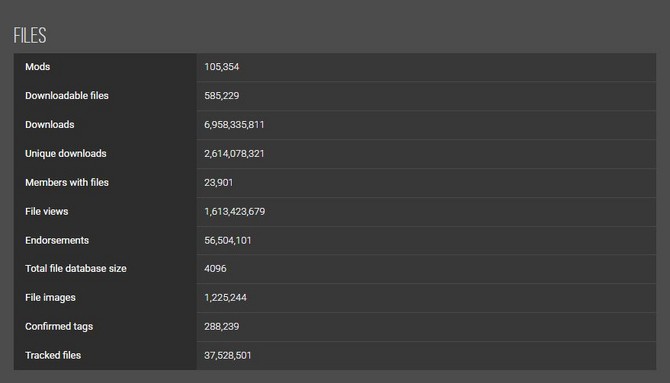Select the File views label

coord(47,211)
